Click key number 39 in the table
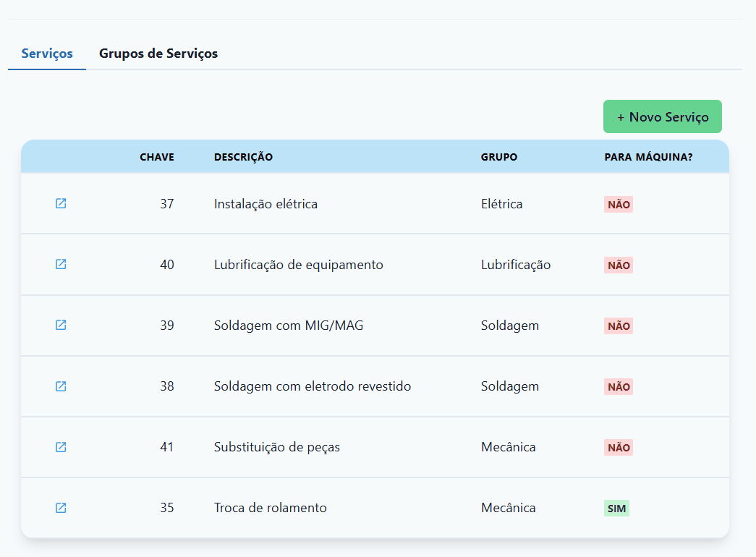Viewport: 756px width, 557px height. pyautogui.click(x=167, y=326)
